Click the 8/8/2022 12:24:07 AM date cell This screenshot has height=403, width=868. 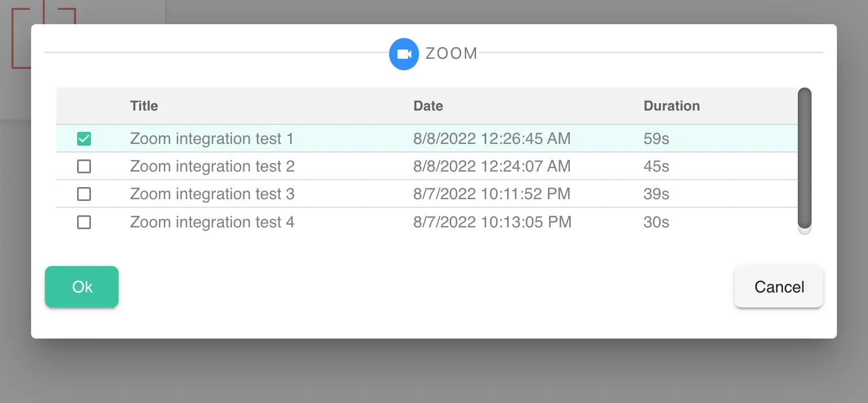click(x=492, y=166)
